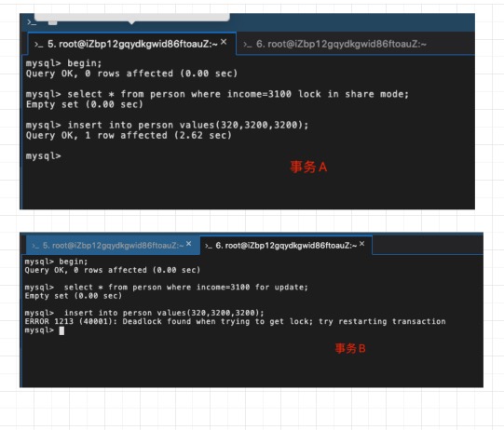The width and height of the screenshot is (504, 430).
Task: Click the terminal prompt icon in the top toolbar
Action: click(x=32, y=22)
